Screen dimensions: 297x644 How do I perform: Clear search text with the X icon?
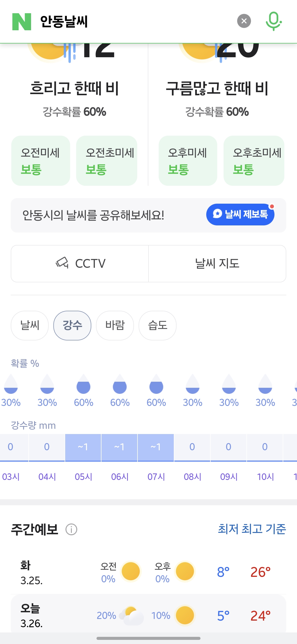click(x=244, y=21)
